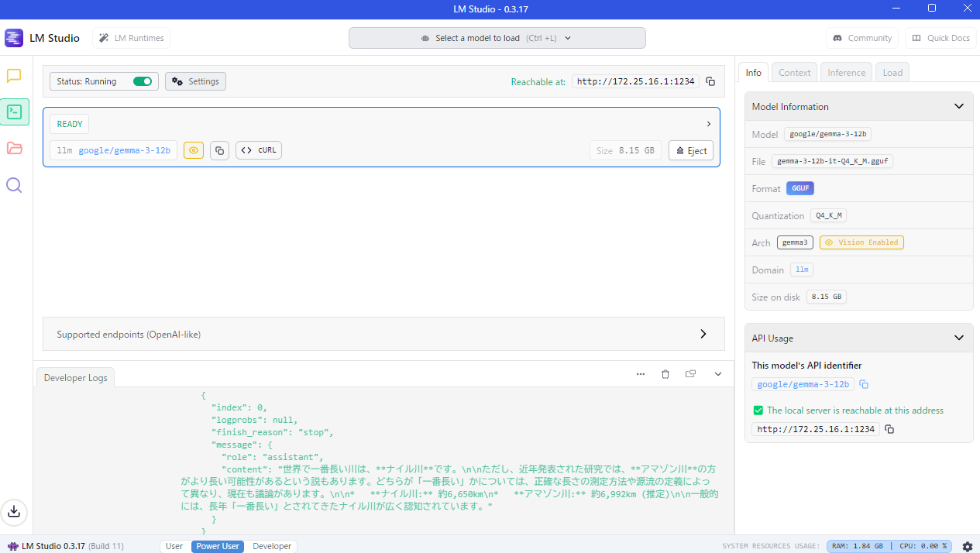Open the Select a model to load dropdown
This screenshot has width=980, height=553.
click(x=497, y=38)
